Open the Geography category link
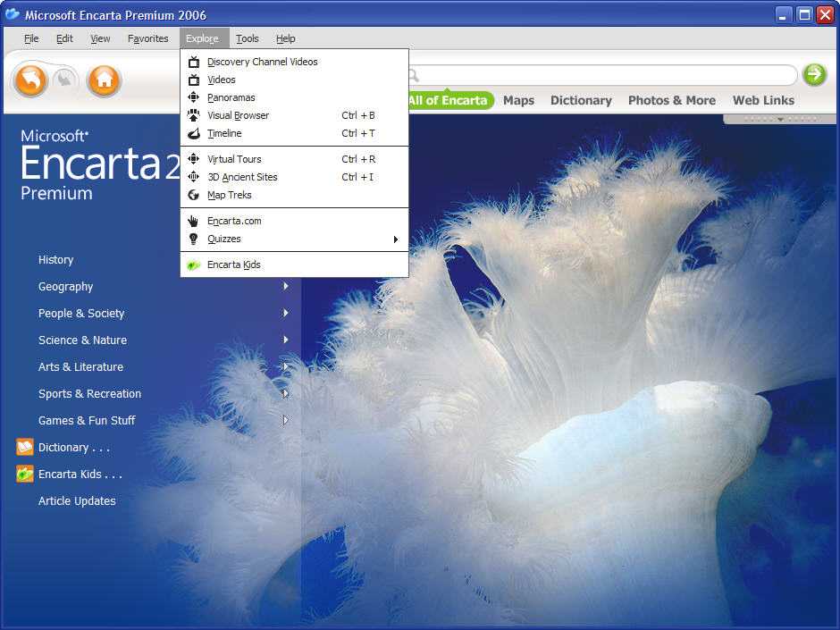This screenshot has width=840, height=630. [x=66, y=287]
